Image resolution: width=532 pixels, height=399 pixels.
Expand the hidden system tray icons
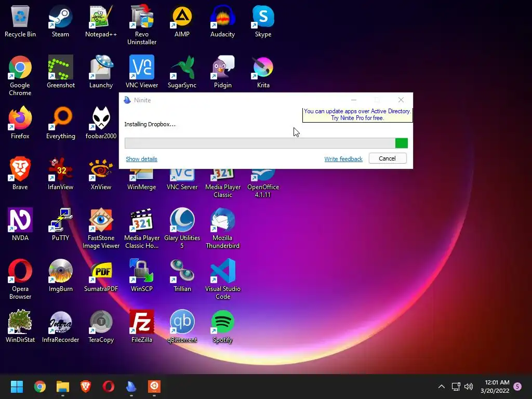(442, 387)
